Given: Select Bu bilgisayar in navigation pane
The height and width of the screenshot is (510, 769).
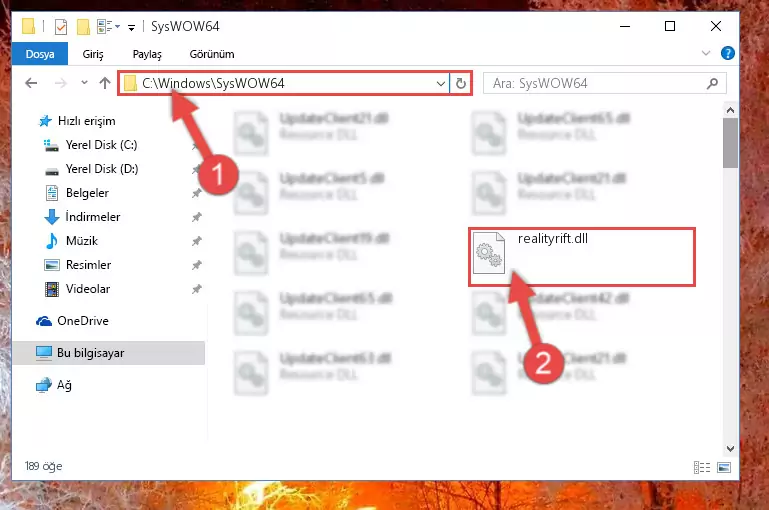Looking at the screenshot, I should [90, 353].
